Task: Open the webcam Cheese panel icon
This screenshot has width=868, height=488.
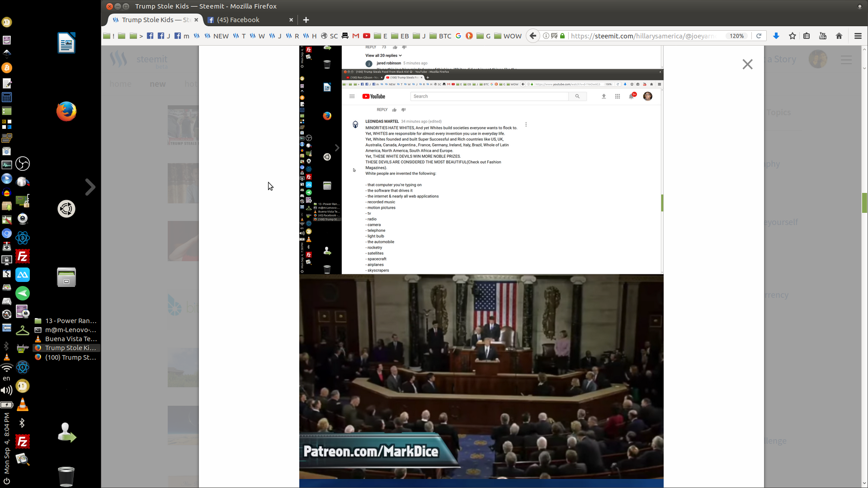Action: (x=23, y=219)
